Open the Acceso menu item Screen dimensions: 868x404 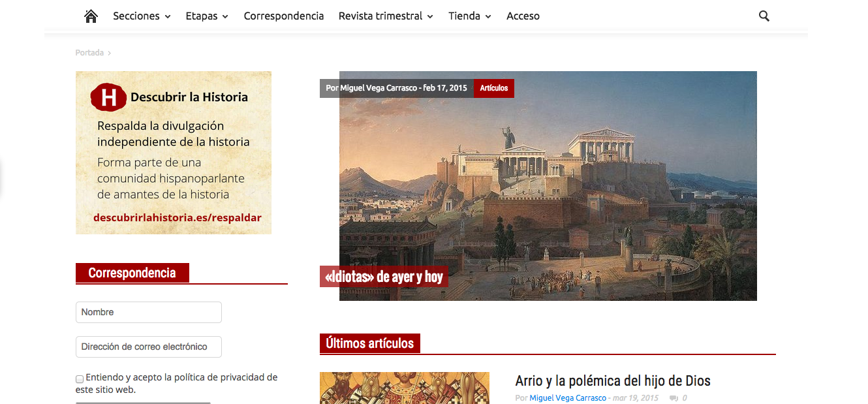point(523,16)
